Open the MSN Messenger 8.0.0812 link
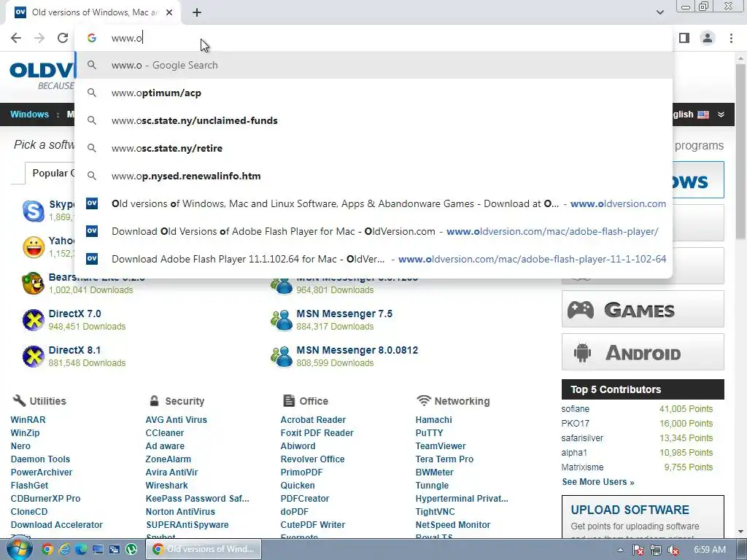The image size is (747, 560). click(x=357, y=350)
